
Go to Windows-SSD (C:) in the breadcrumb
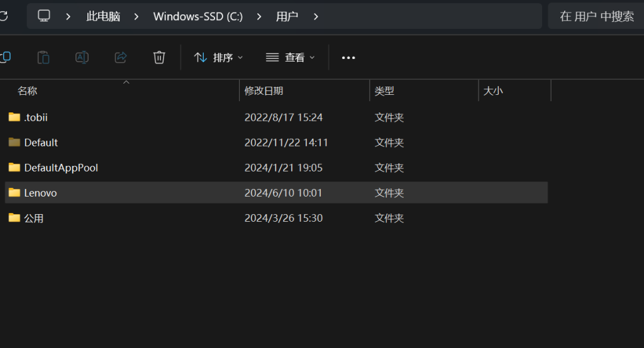(x=197, y=16)
